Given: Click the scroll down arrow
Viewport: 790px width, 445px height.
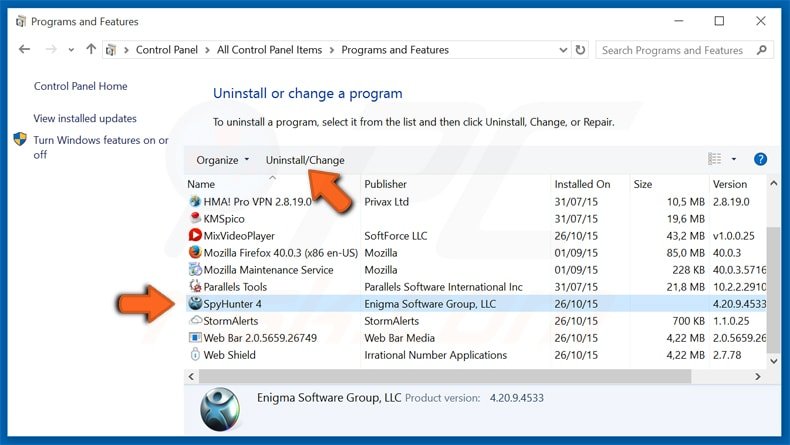Looking at the screenshot, I should (x=773, y=361).
